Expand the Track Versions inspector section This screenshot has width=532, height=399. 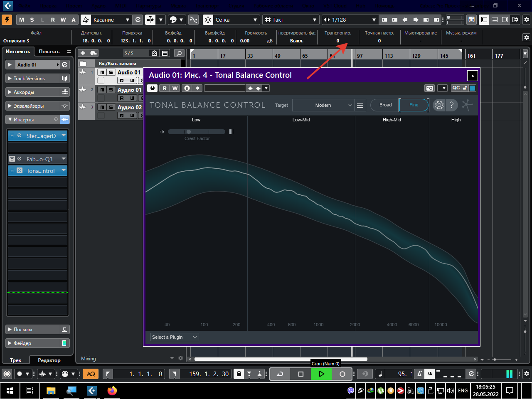tap(33, 78)
